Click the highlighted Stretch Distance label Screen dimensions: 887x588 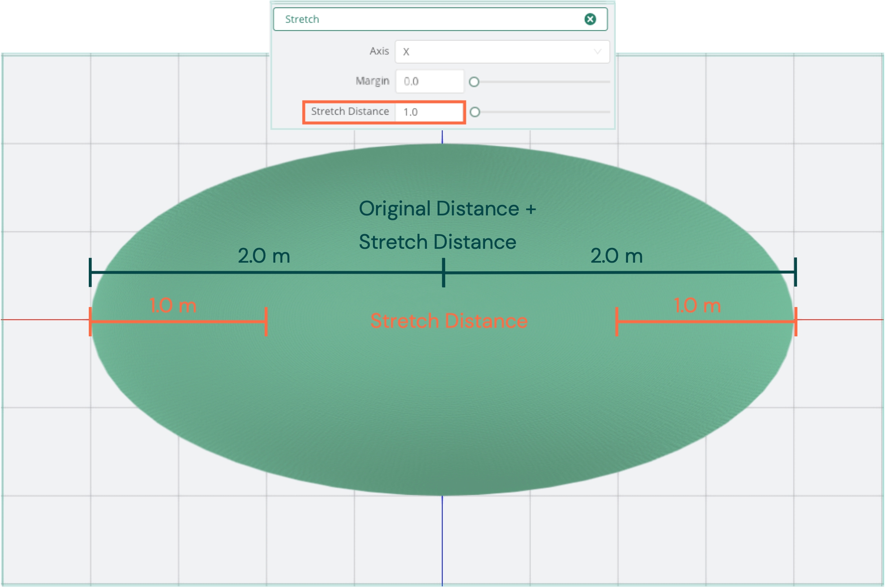[349, 112]
